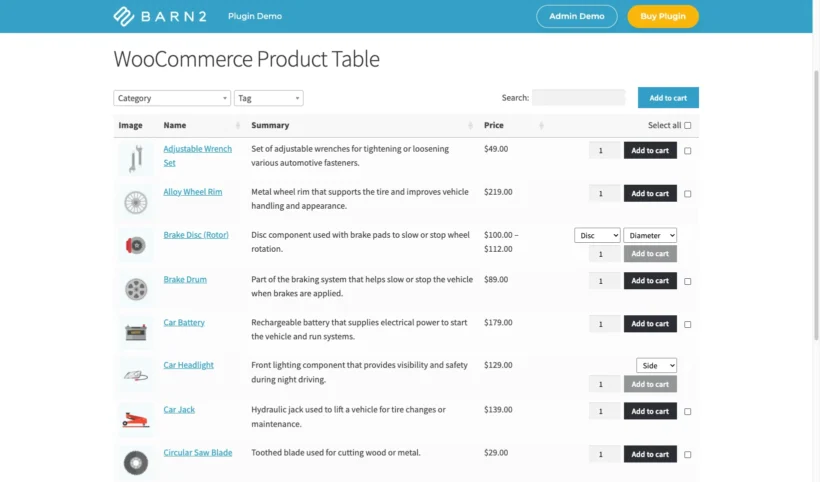The image size is (820, 482).
Task: Add Adjustable Wrench Set to cart
Action: point(650,151)
